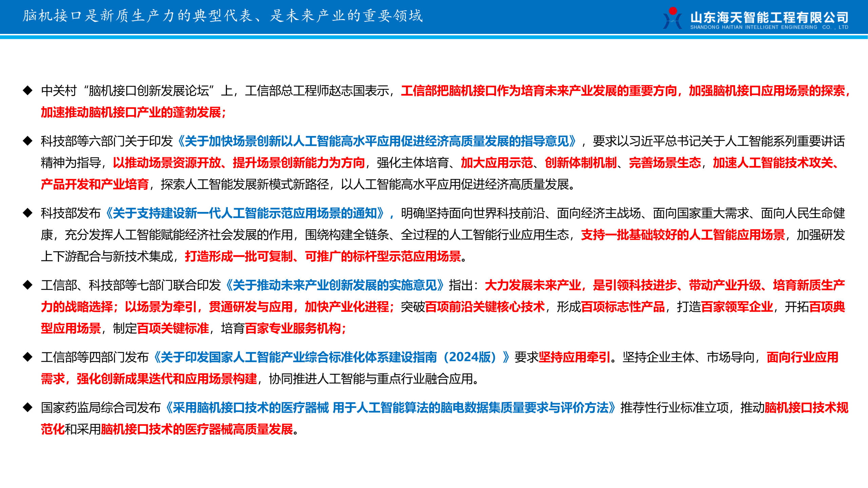Click the first diamond bullet marker
Image resolution: width=868 pixels, height=488 pixels.
pos(27,91)
